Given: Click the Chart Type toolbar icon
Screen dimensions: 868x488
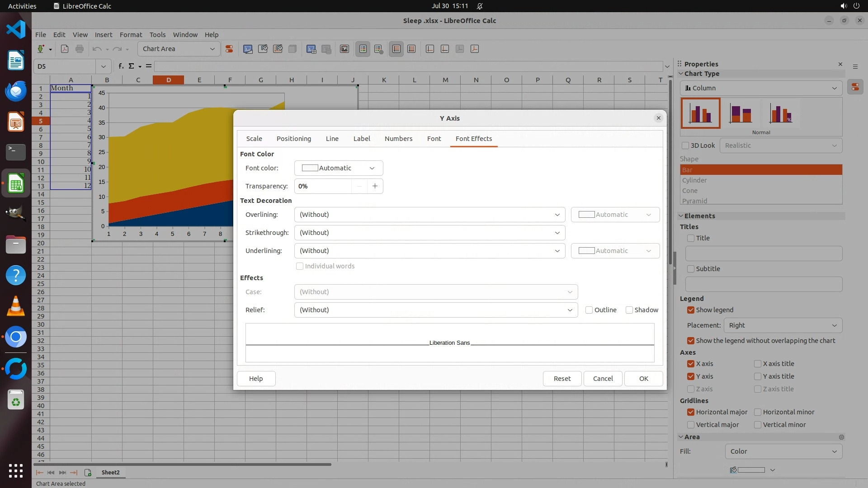Looking at the screenshot, I should [x=248, y=49].
